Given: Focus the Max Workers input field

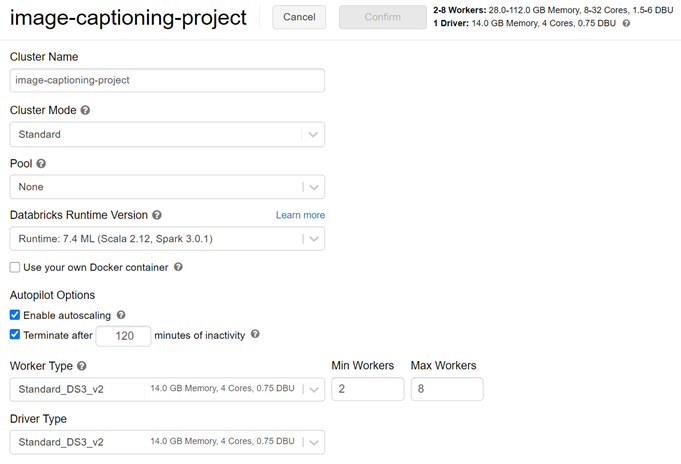Looking at the screenshot, I should pos(447,389).
